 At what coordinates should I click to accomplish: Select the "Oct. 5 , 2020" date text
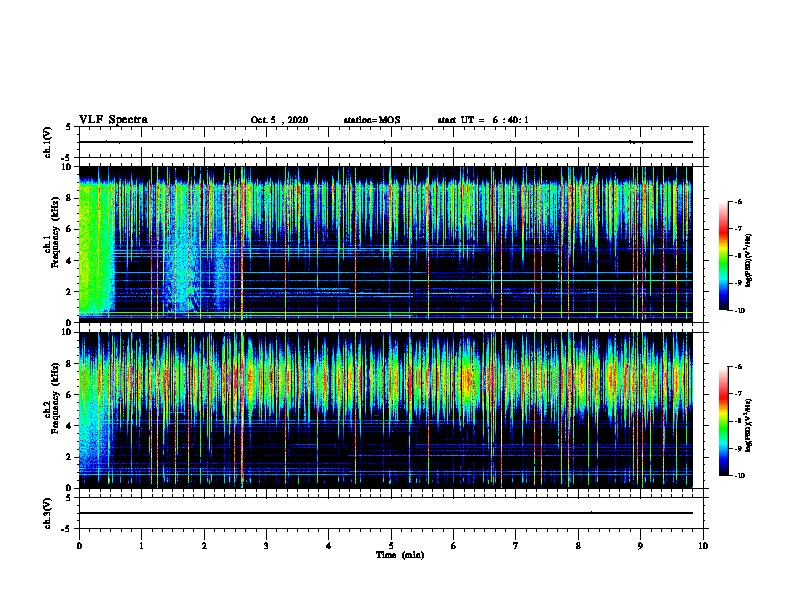pyautogui.click(x=279, y=120)
